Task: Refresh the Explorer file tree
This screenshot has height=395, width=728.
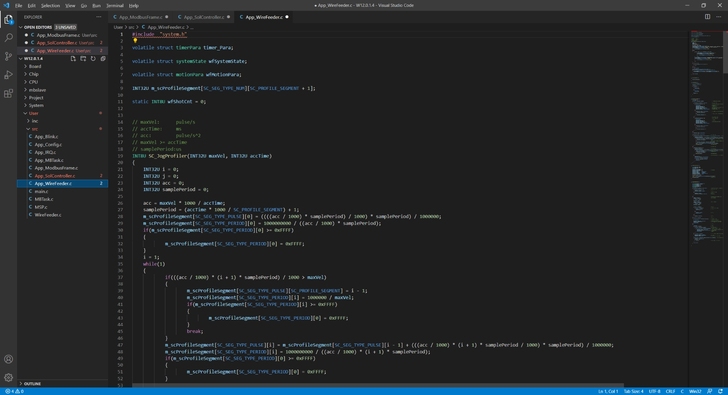Action: (93, 58)
